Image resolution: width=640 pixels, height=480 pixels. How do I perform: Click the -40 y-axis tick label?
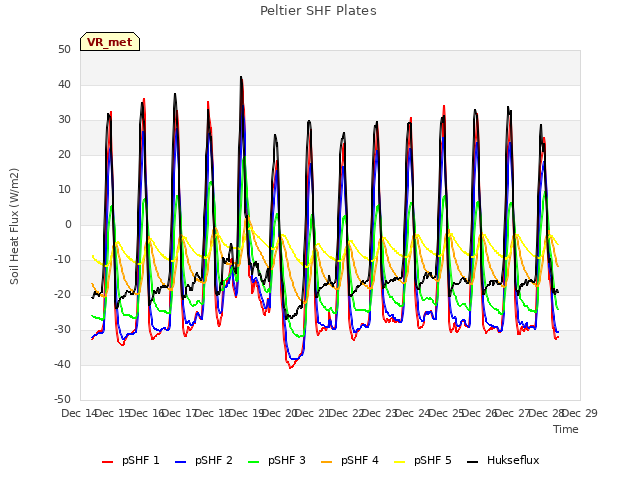coord(63,364)
